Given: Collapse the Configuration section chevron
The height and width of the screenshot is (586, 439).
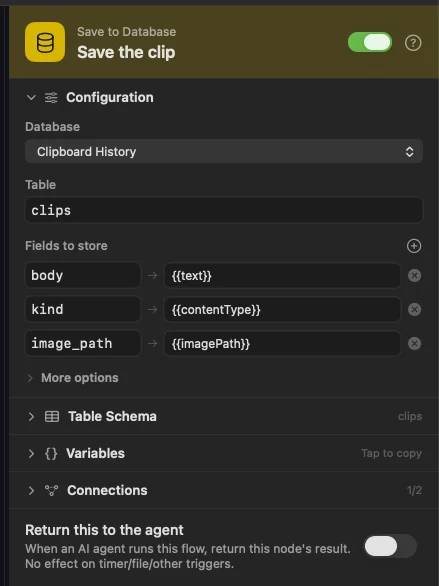Looking at the screenshot, I should tap(31, 98).
